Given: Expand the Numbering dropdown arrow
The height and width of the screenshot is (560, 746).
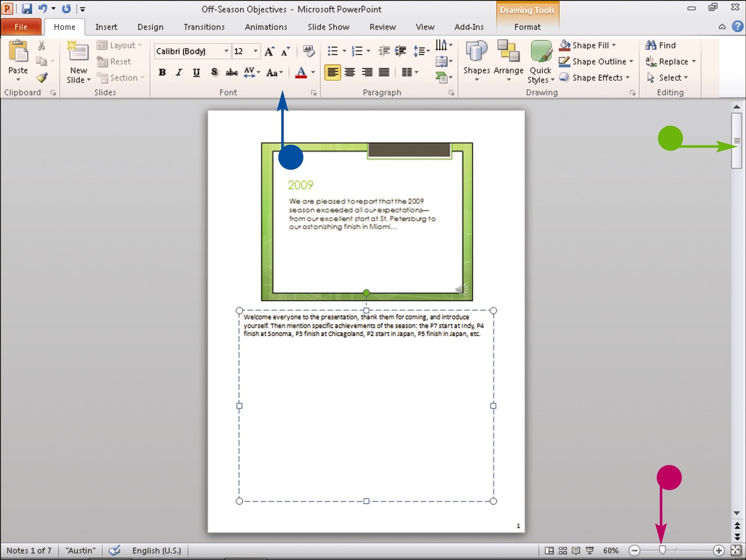Looking at the screenshot, I should pyautogui.click(x=369, y=51).
